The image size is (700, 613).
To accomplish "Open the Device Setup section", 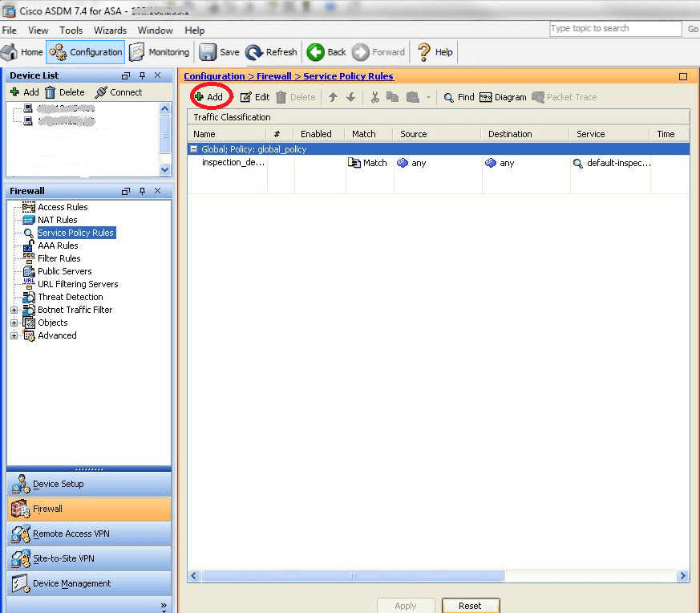I will pos(89,484).
